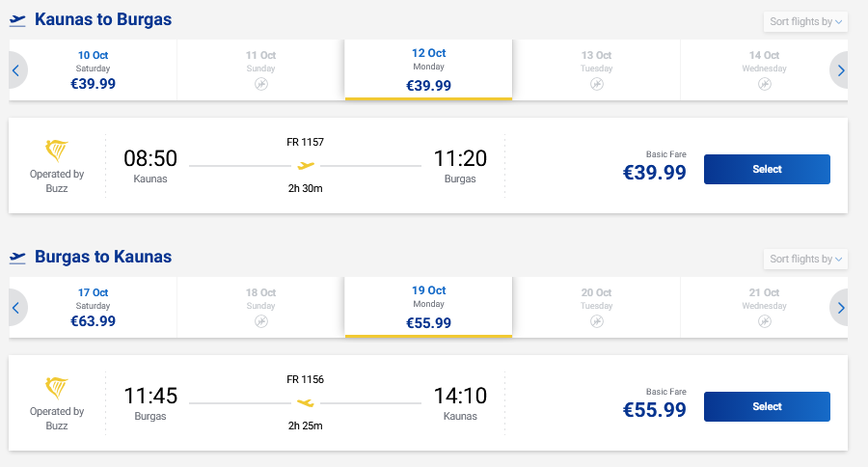Viewport: 868px width, 467px height.
Task: Click previous dates arrow for Kaunas to Burgas
Action: coord(16,69)
